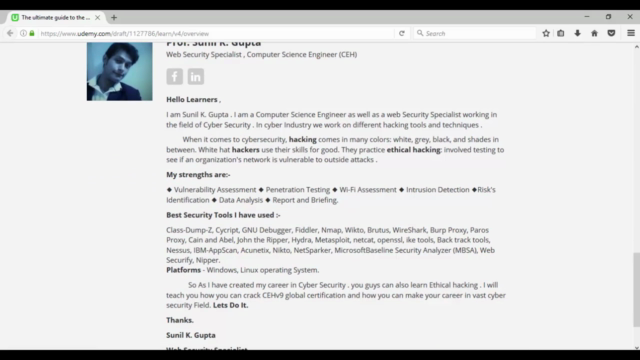
Task: Reload the page with the refresh icon
Action: point(402,33)
